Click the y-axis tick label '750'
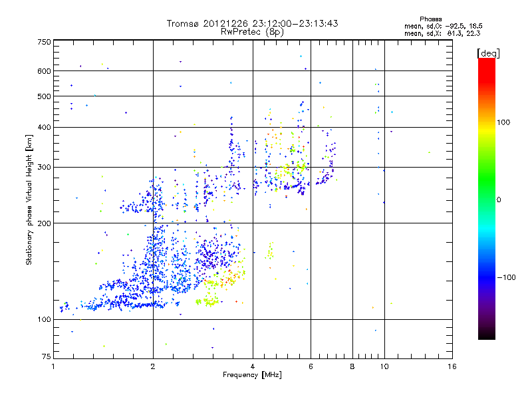Image resolution: width=532 pixels, height=399 pixels. click(x=44, y=42)
